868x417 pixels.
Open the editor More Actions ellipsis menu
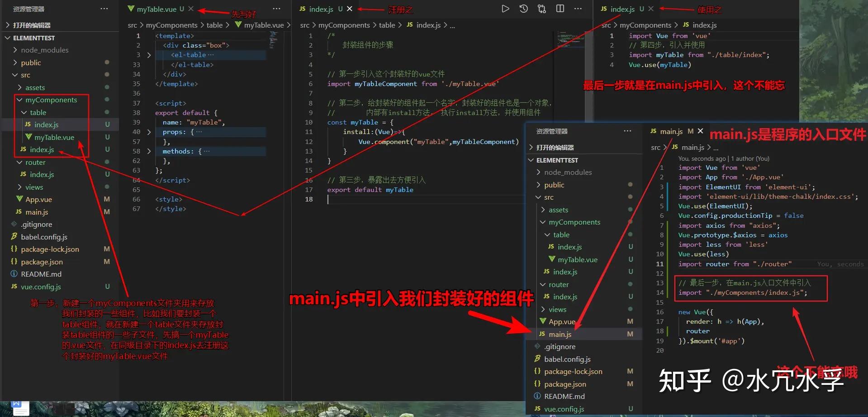578,8
